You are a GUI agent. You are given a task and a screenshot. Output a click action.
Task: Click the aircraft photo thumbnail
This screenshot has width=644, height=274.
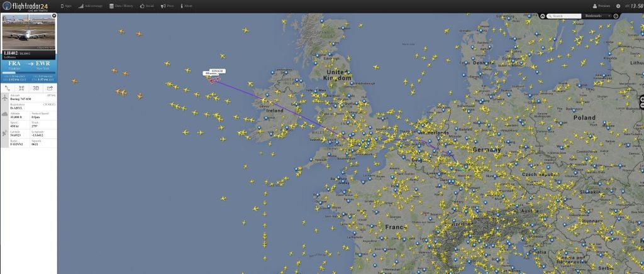[x=29, y=32]
